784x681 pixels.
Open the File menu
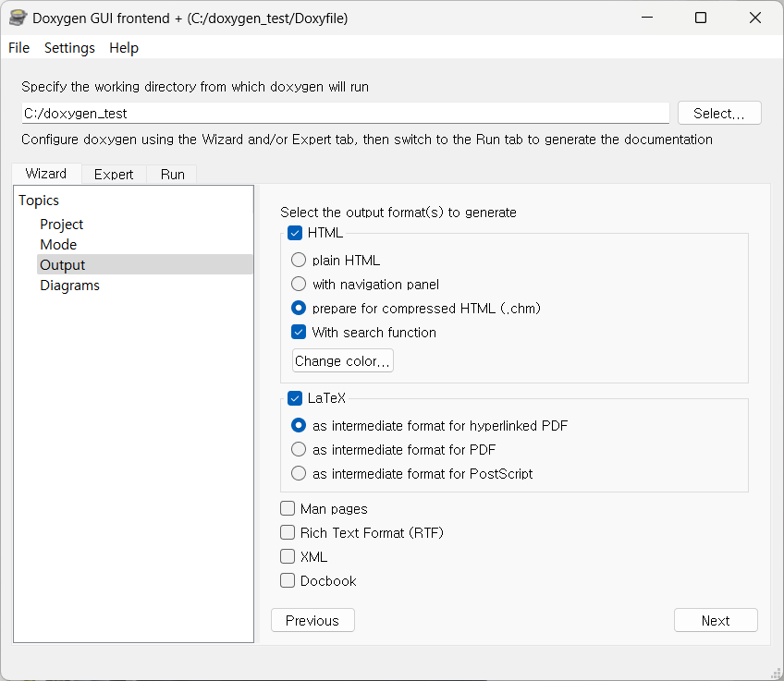pyautogui.click(x=19, y=48)
